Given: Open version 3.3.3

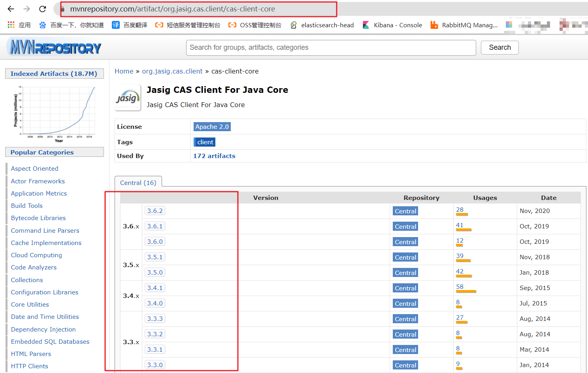Looking at the screenshot, I should pyautogui.click(x=155, y=318).
